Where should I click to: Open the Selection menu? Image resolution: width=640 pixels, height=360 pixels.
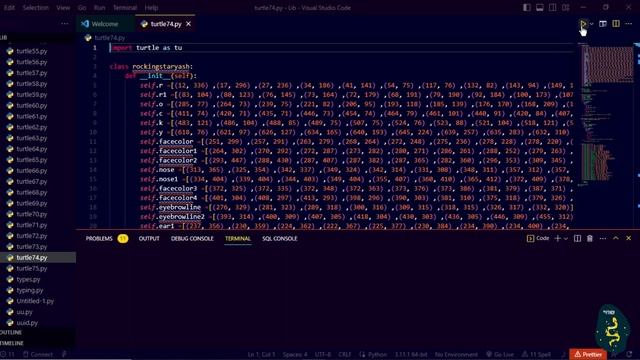[35, 7]
